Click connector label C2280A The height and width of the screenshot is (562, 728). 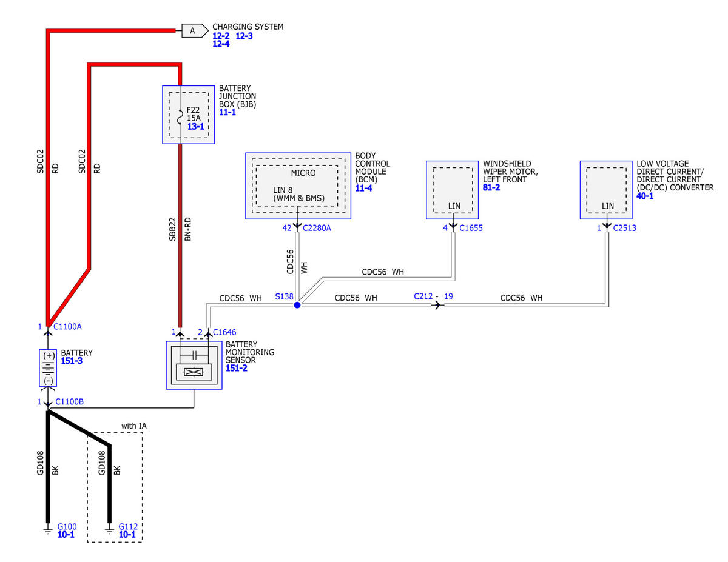tap(317, 228)
